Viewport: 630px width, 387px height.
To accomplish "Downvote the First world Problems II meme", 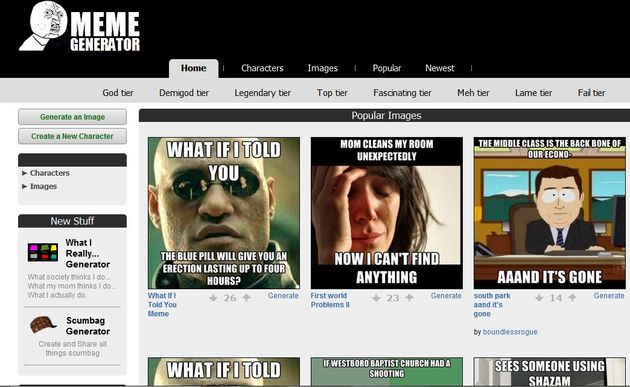I will coord(376,298).
